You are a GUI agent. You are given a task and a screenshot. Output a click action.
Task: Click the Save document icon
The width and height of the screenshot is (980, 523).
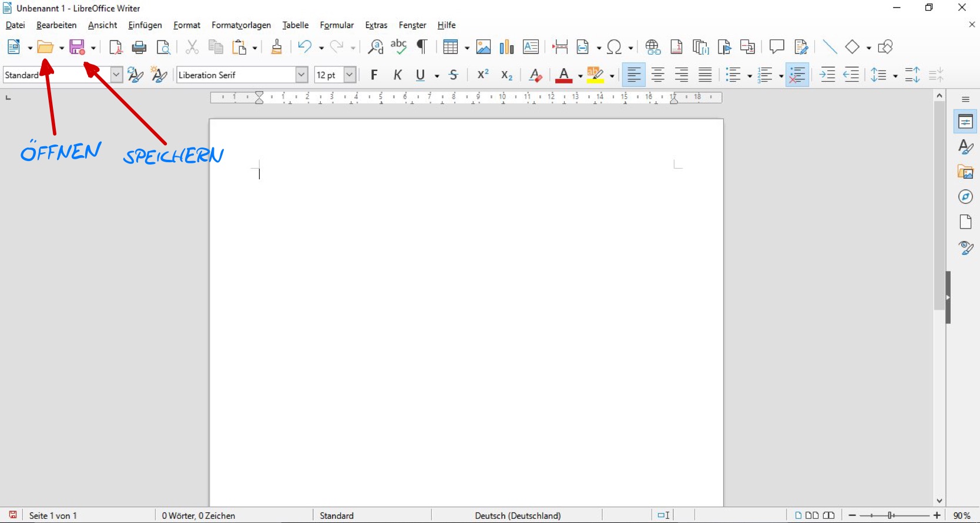pyautogui.click(x=78, y=47)
